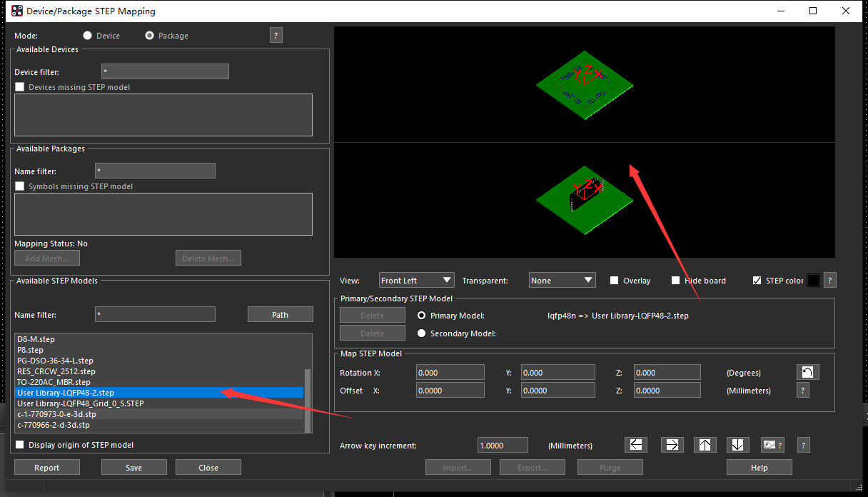Image resolution: width=868 pixels, height=497 pixels.
Task: Click the down arrow nudge icon
Action: click(x=738, y=445)
